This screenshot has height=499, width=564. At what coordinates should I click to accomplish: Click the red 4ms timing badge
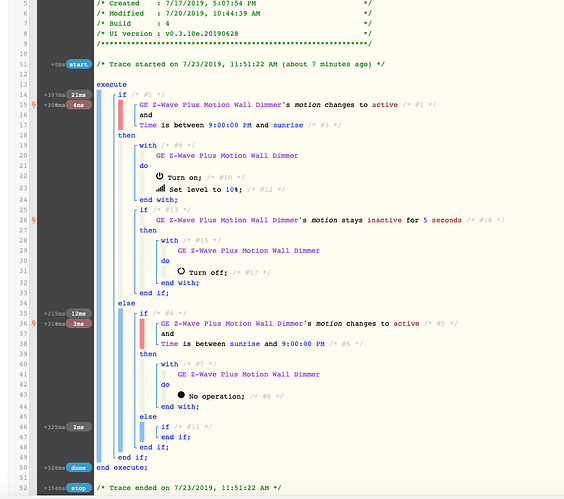click(x=79, y=105)
